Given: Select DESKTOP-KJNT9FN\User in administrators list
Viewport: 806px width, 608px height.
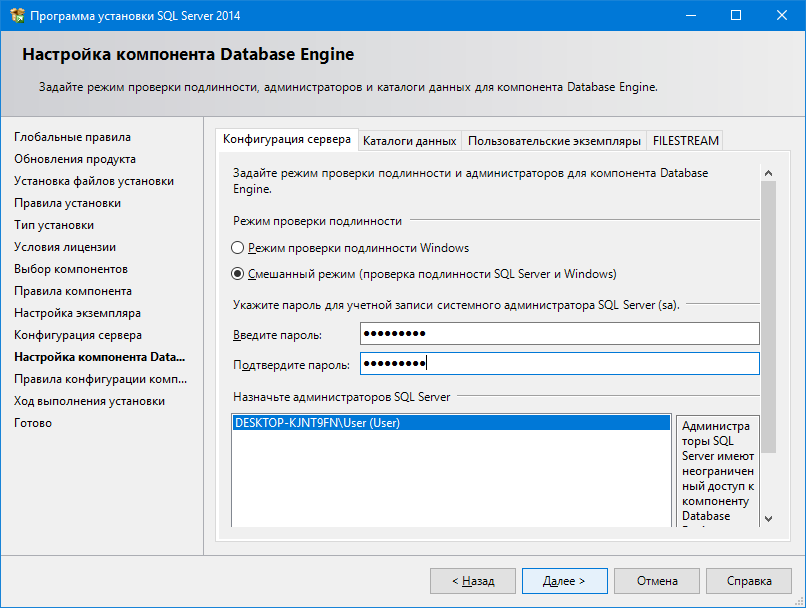Looking at the screenshot, I should pyautogui.click(x=317, y=423).
